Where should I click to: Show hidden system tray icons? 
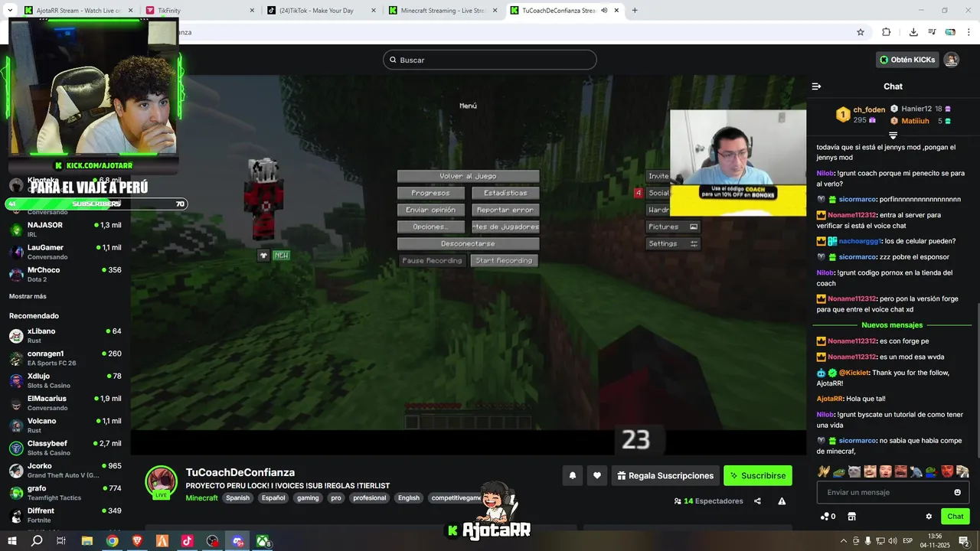844,541
